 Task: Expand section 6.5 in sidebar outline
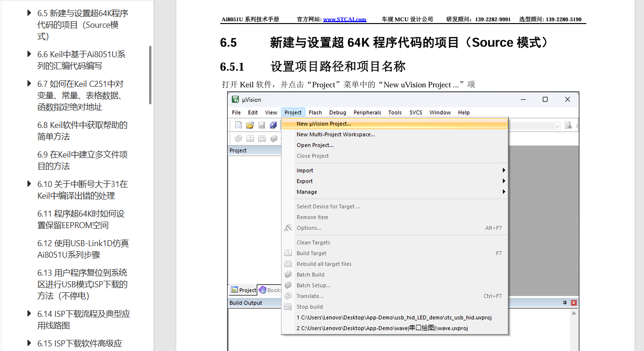click(30, 13)
